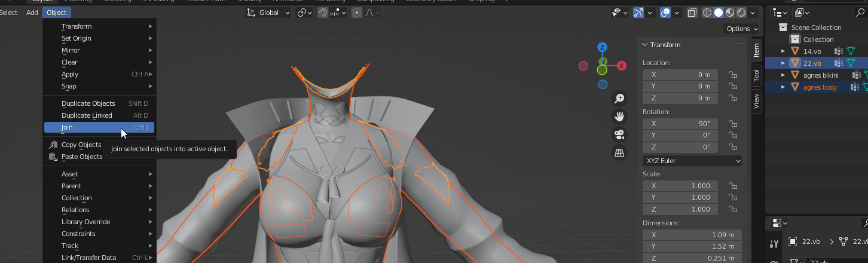Viewport: 868px width, 263px height.
Task: Toggle the snapping magnet icon
Action: point(323,13)
